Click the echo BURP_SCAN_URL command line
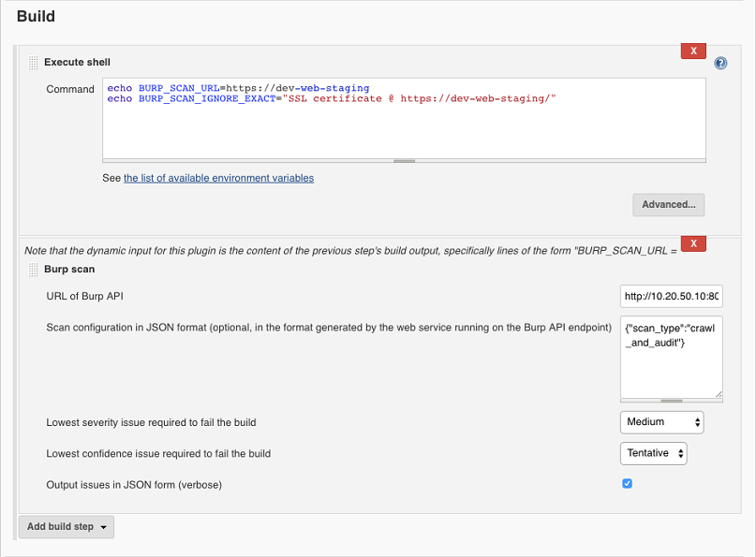 point(238,88)
